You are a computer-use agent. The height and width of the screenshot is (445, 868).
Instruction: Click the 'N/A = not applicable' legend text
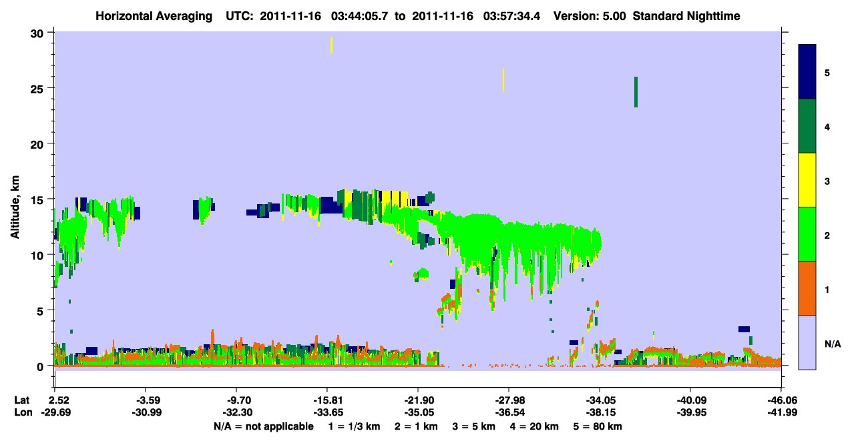[x=263, y=426]
